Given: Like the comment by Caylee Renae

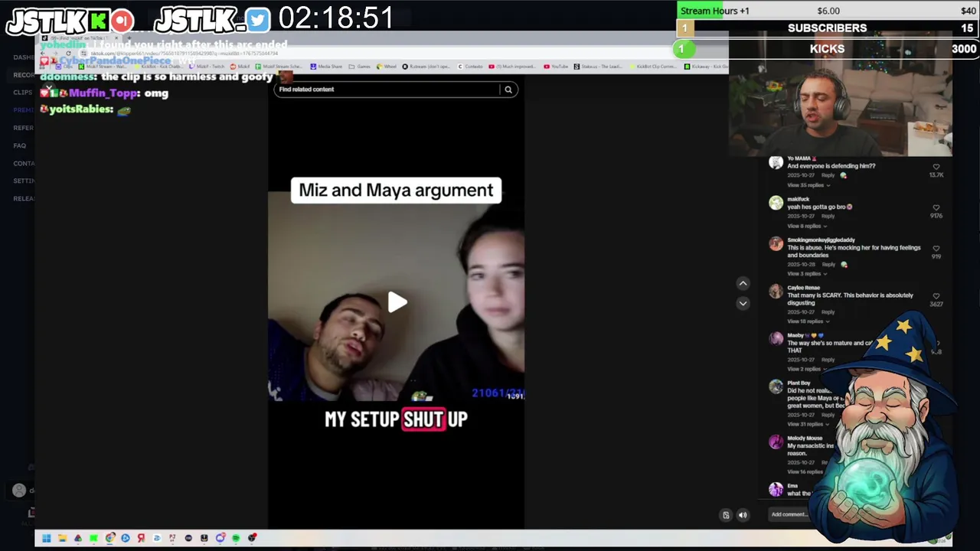Looking at the screenshot, I should (936, 296).
